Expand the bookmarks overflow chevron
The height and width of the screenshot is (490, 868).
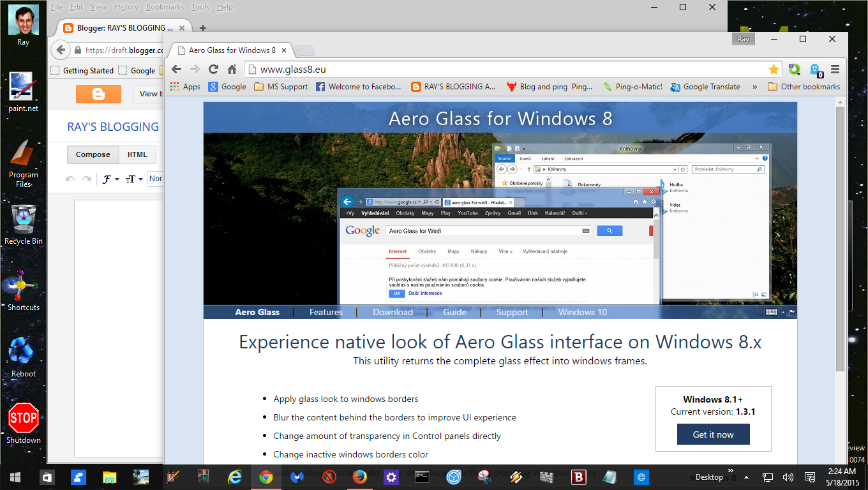[x=755, y=87]
